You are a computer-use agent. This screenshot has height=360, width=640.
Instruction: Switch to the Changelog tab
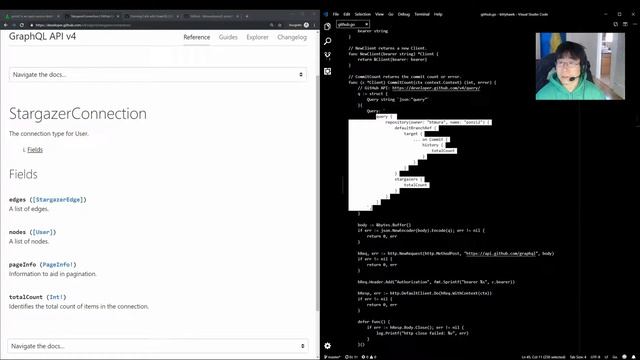point(292,37)
